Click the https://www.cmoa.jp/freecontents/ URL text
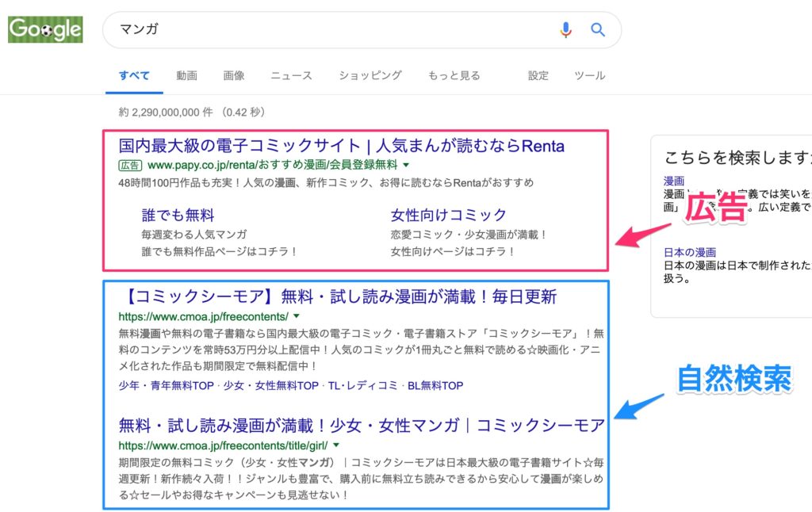 [x=203, y=316]
